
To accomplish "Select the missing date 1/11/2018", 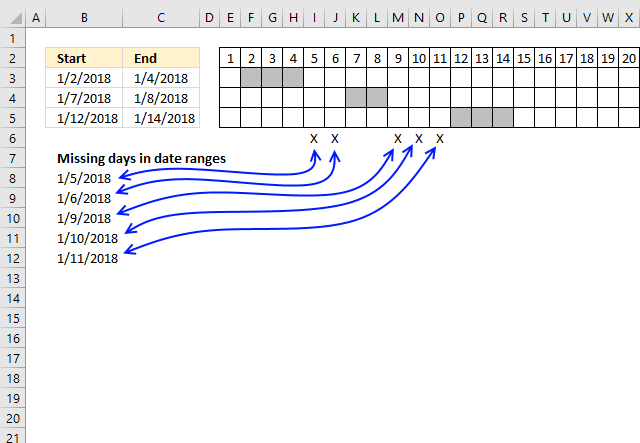I will (87, 258).
